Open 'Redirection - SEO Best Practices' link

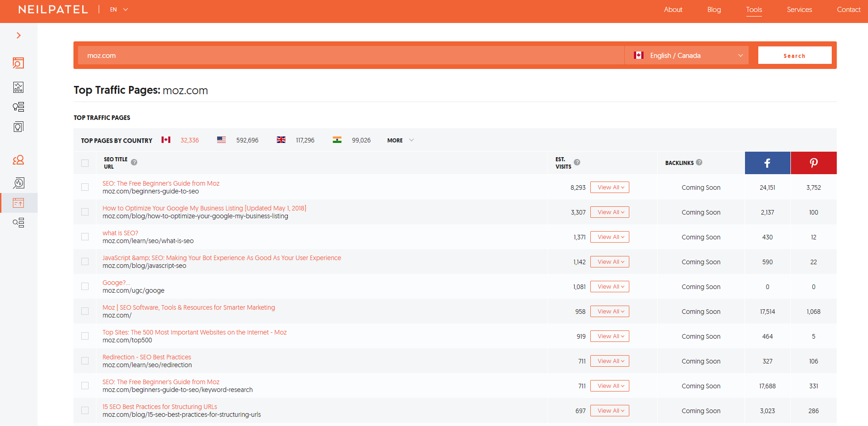coord(147,357)
